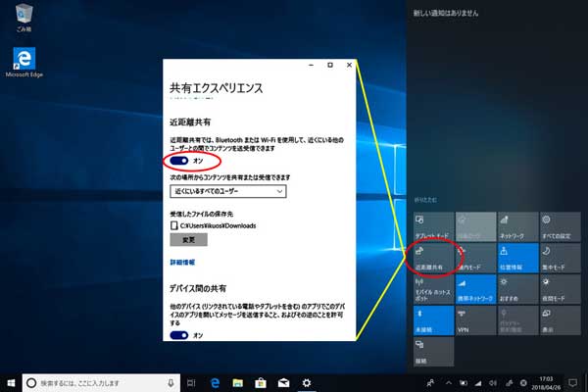The image size is (588, 392).
Task: Turn on Mobile hotspot tile
Action: pos(433,289)
